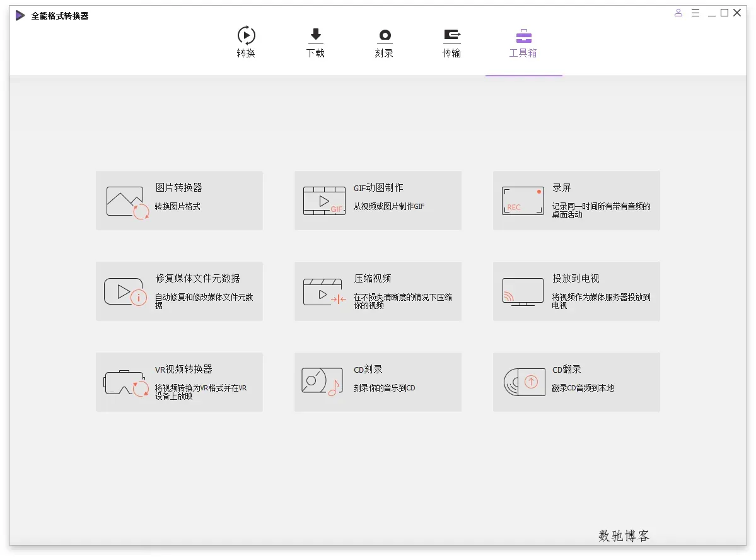Click the compress video clapboard icon

325,292
